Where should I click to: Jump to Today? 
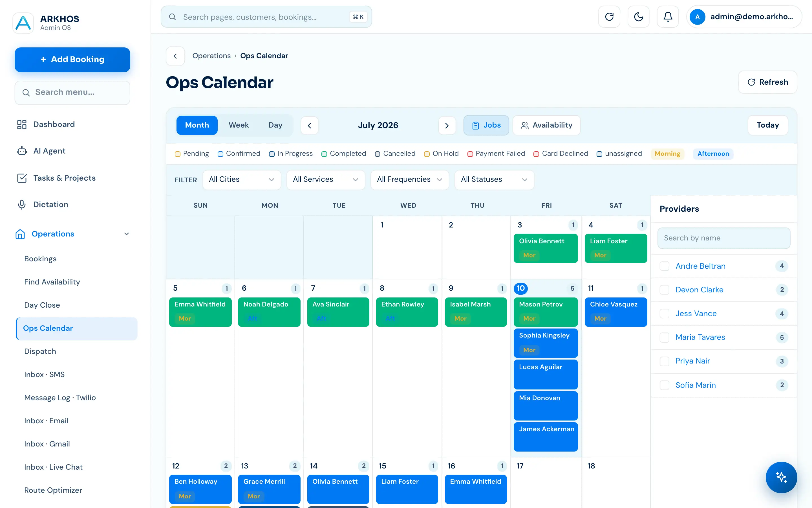768,125
